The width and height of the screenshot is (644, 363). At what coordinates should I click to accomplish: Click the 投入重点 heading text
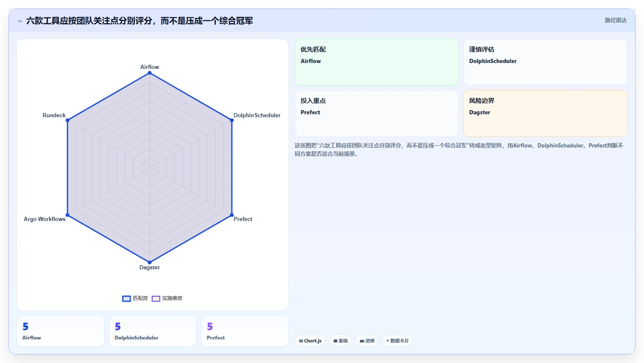click(313, 101)
